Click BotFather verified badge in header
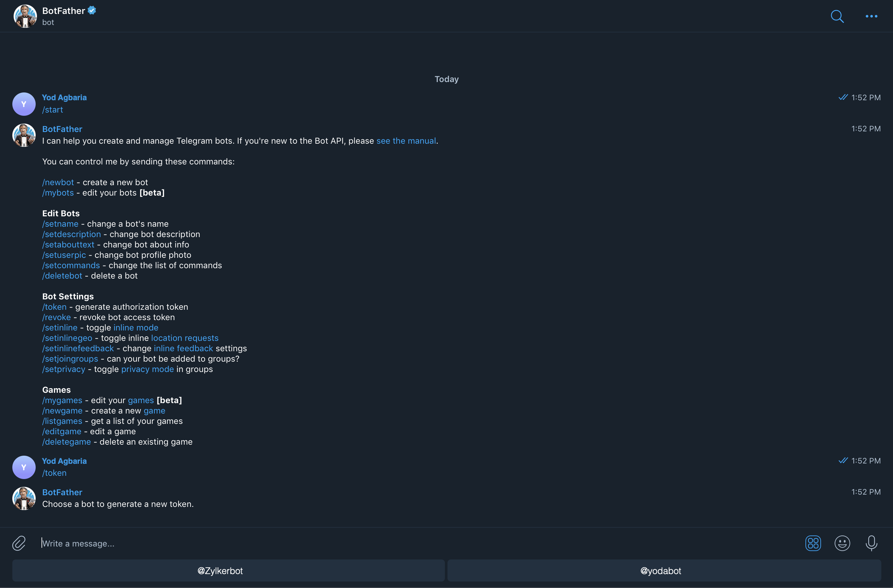 click(92, 10)
